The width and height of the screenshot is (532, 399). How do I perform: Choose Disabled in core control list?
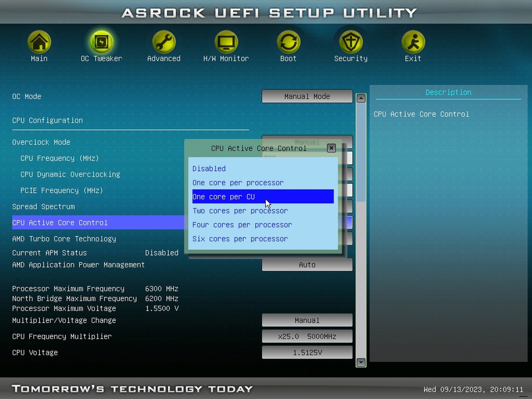(263, 168)
